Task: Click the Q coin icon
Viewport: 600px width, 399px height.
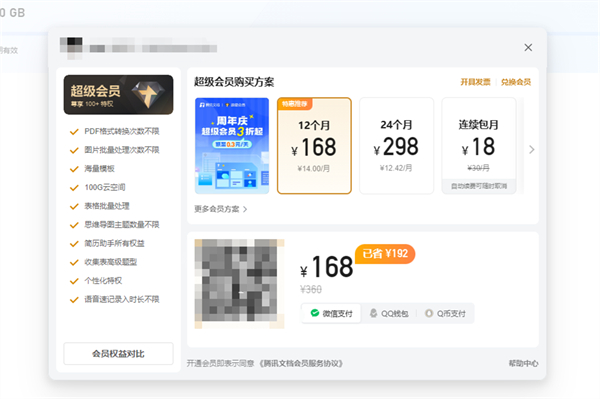Action: (x=429, y=313)
